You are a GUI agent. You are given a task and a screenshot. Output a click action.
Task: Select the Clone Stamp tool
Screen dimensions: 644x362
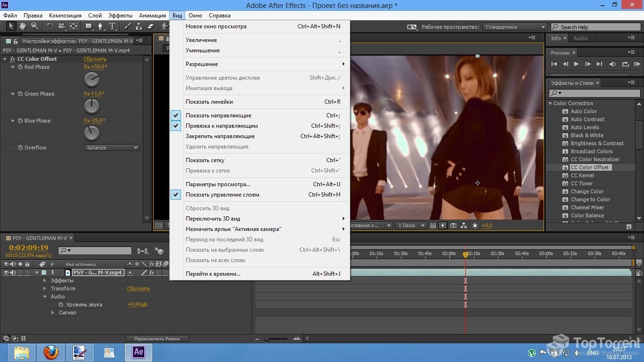click(139, 26)
